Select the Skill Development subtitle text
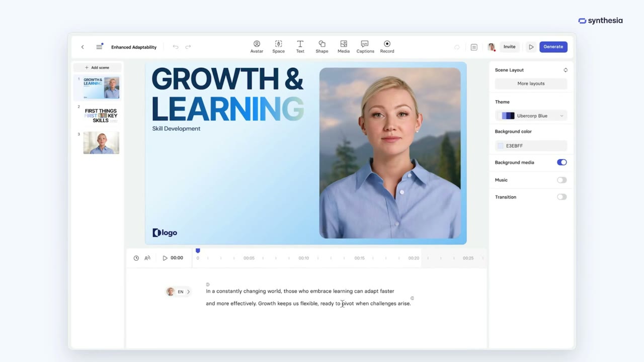 point(176,129)
